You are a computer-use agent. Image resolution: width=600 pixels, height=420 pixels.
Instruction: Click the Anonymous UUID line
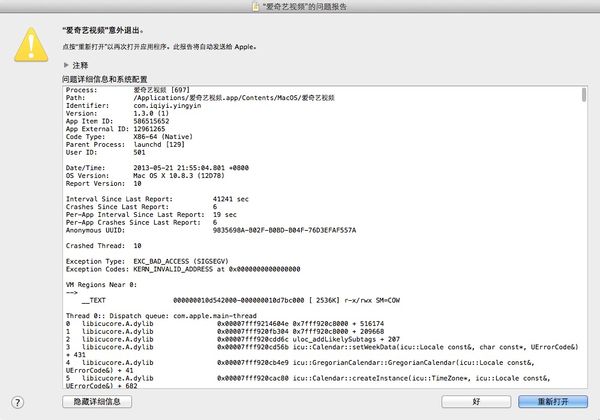[x=211, y=230]
